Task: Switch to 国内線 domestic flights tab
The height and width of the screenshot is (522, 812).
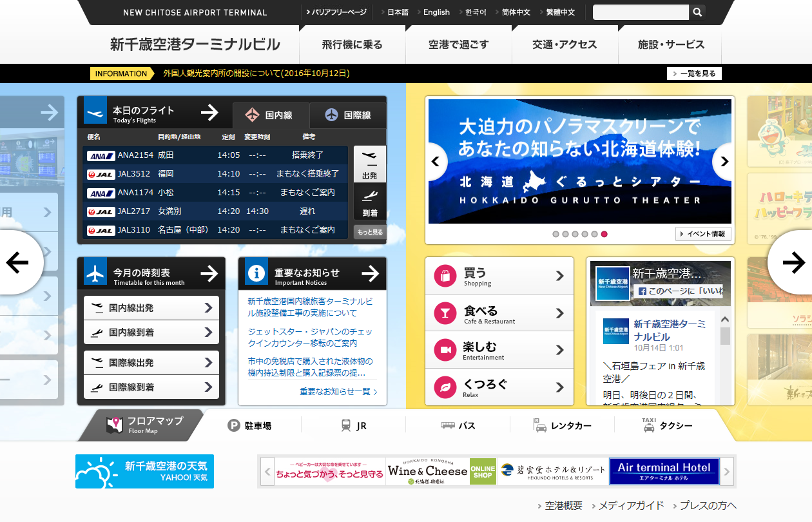Action: pos(271,115)
